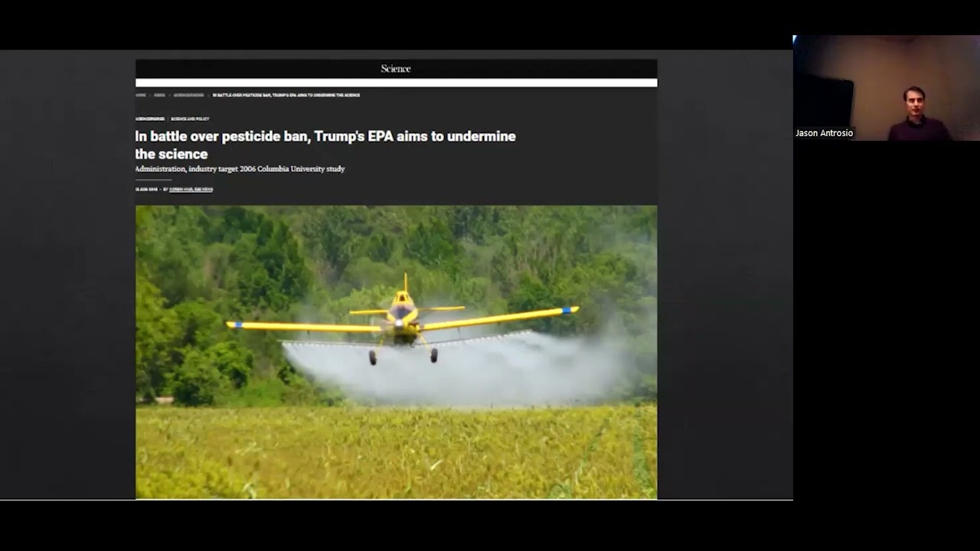Viewport: 980px width, 551px height.
Task: Open the Home breadcrumb link
Action: click(x=141, y=95)
